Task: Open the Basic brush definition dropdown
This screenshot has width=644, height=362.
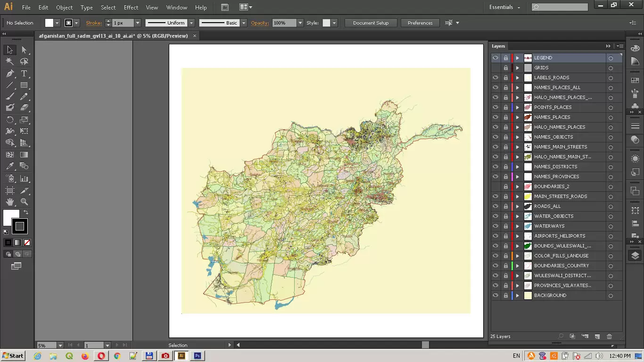Action: (244, 23)
